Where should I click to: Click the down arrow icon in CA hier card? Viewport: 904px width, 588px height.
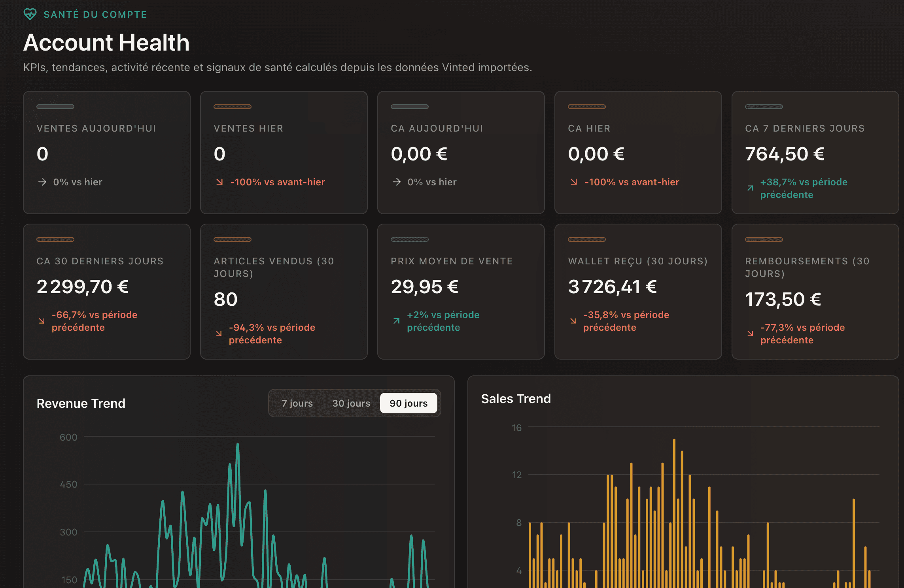(574, 182)
